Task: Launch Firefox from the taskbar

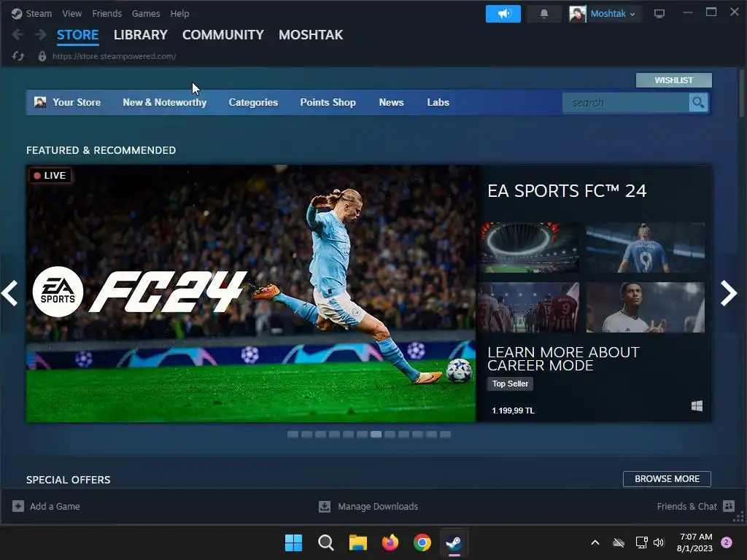Action: pos(390,542)
